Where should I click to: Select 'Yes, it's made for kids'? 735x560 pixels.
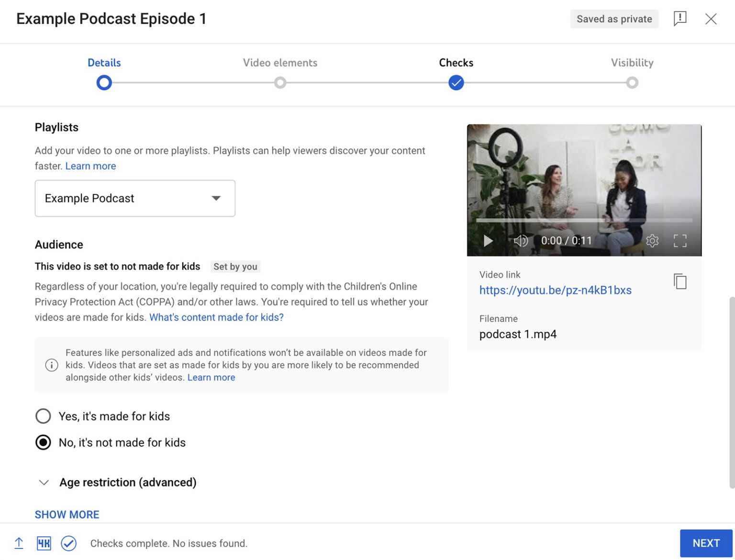pos(43,416)
